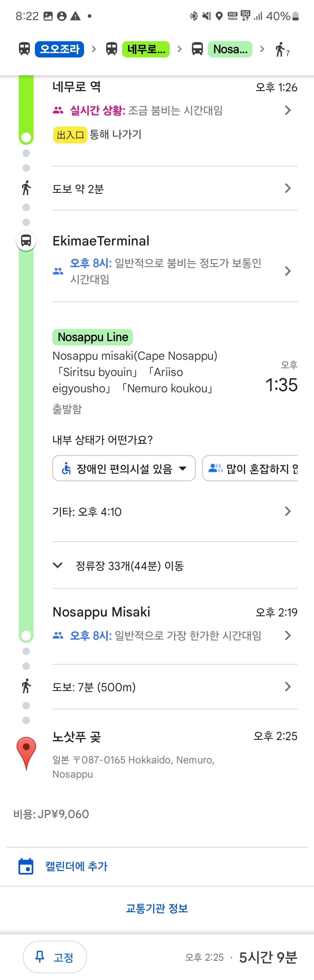Select the green 네무로 line badge
This screenshot has width=314, height=980.
click(146, 49)
